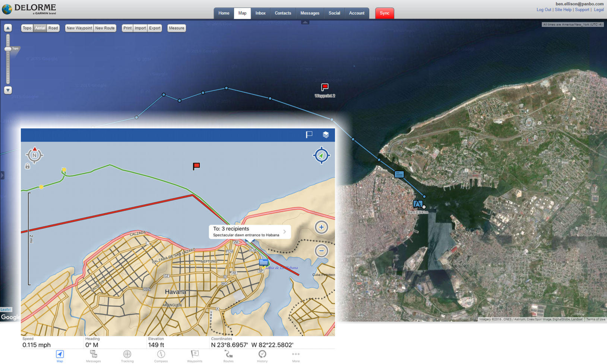Tap the red waypoint flag in app map

[x=196, y=166]
